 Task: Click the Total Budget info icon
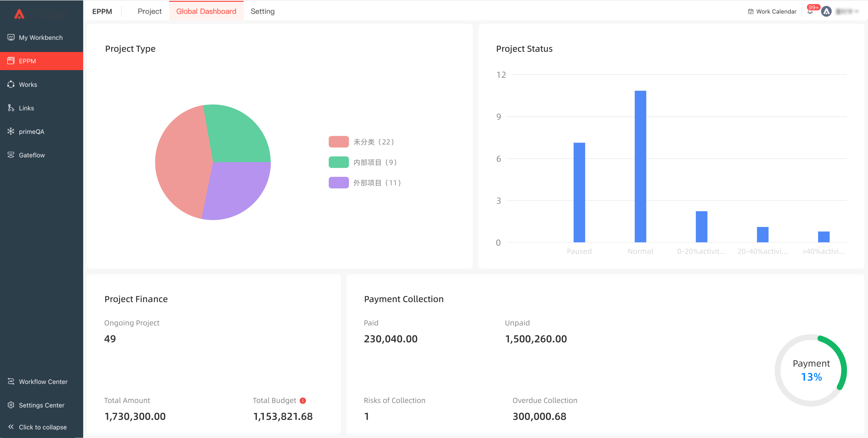[303, 400]
